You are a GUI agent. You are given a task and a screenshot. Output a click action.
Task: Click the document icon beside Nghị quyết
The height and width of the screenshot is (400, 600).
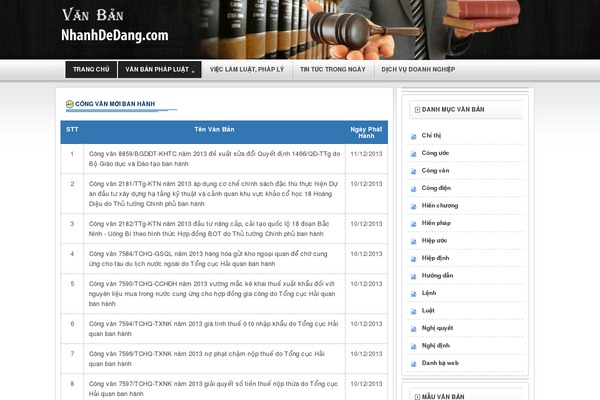pos(413,329)
